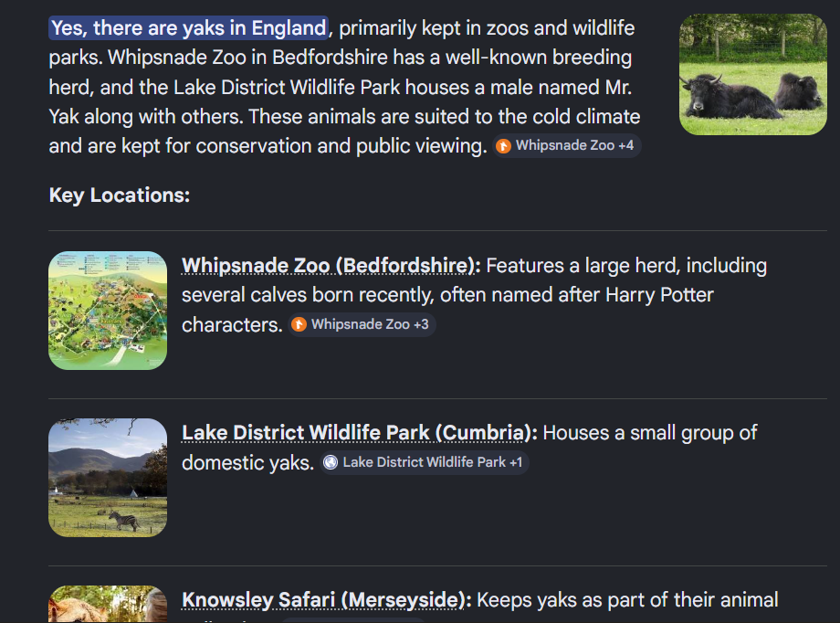840x623 pixels.
Task: Follow the "Lake District Wildlife Park (Cumbria)" link
Action: click(x=358, y=433)
